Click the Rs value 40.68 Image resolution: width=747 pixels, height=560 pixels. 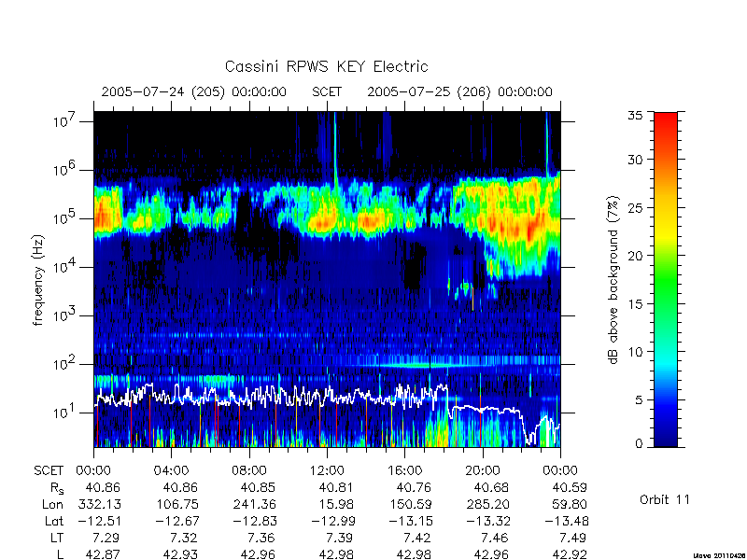click(x=491, y=488)
